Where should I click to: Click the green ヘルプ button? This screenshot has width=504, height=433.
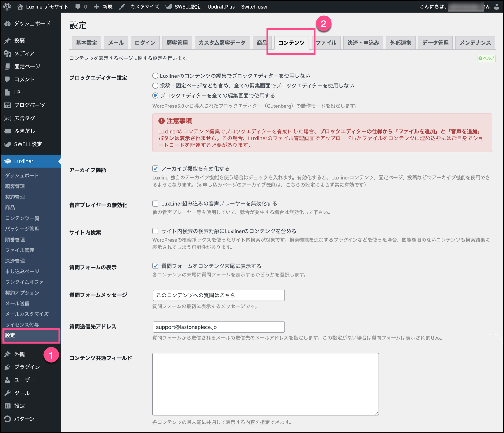(486, 58)
